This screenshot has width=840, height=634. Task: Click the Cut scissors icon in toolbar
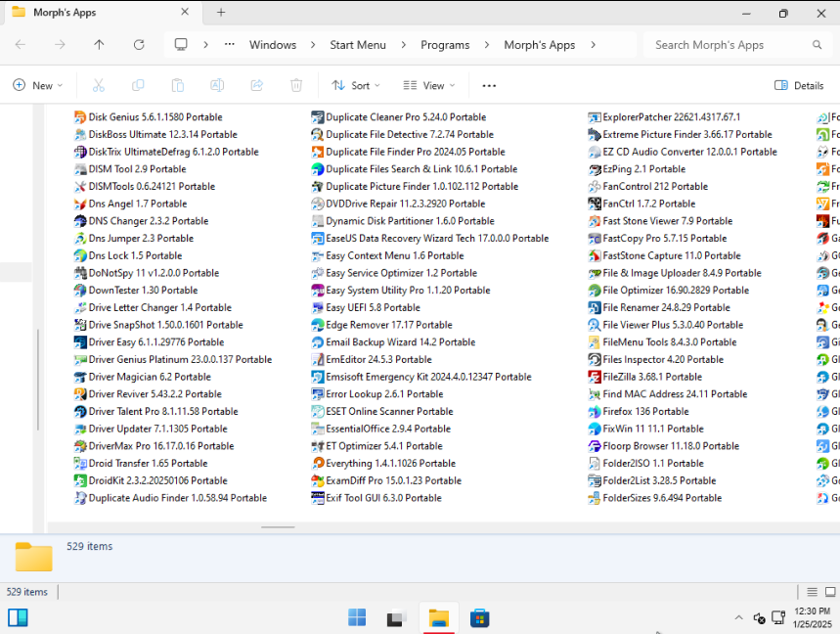click(x=99, y=85)
